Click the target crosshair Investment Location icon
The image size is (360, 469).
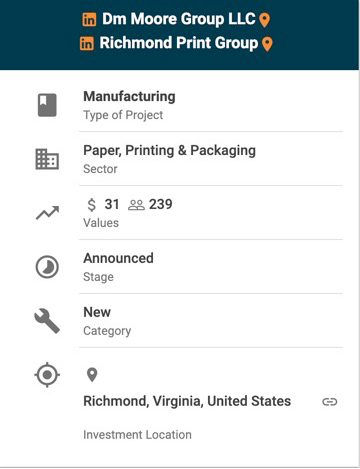pos(47,375)
